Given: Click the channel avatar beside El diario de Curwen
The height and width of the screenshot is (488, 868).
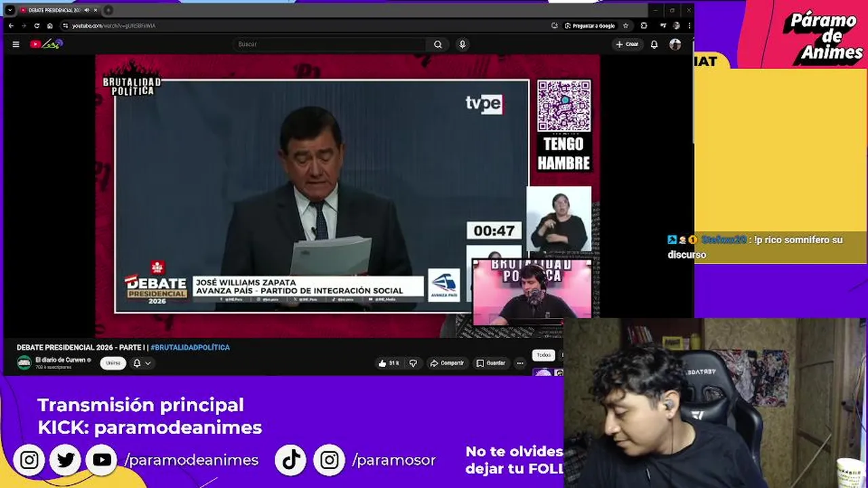Looking at the screenshot, I should 24,363.
